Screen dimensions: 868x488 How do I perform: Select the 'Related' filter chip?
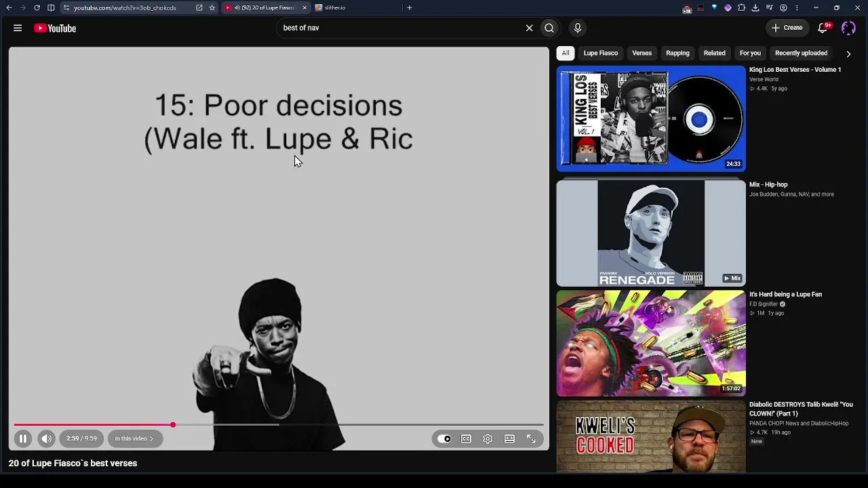click(714, 53)
